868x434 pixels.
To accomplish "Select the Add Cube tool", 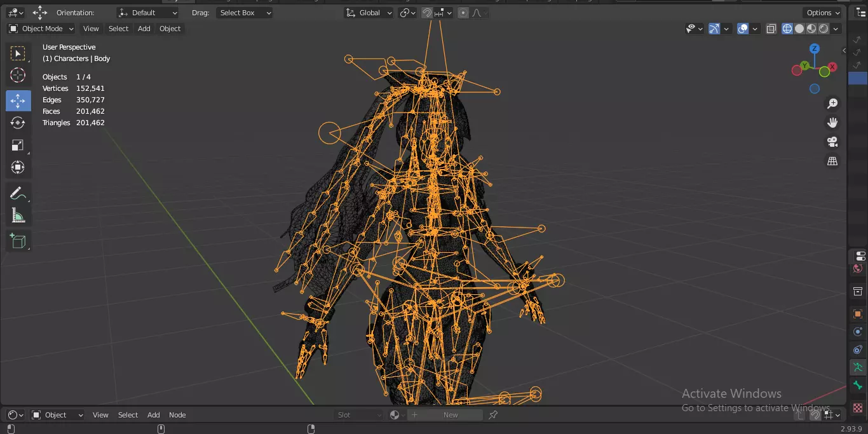I will pos(18,241).
